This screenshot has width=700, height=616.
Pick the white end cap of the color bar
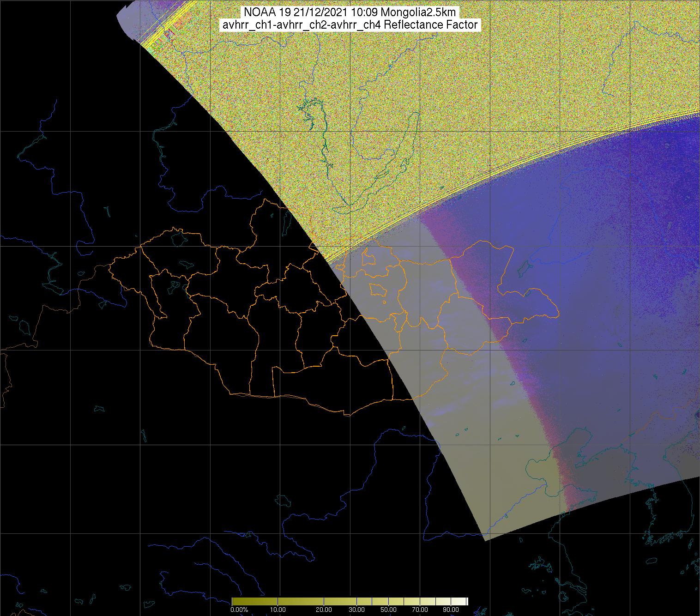pos(466,601)
